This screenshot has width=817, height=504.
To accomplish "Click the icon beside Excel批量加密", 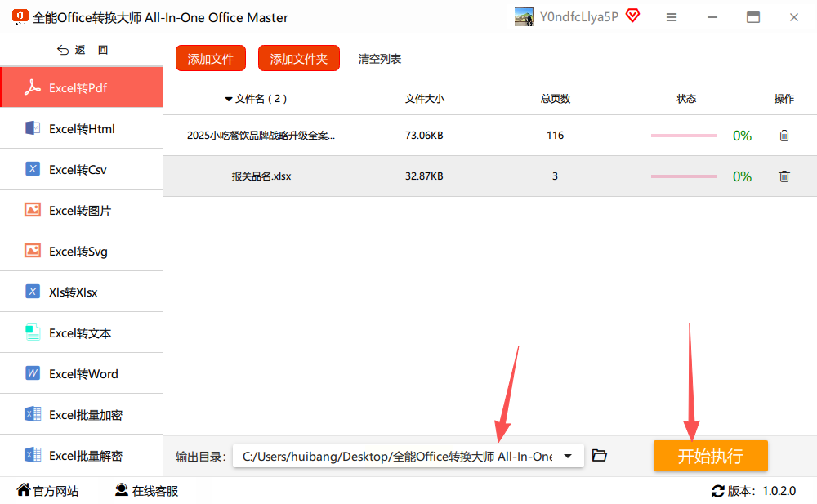I will click(33, 414).
